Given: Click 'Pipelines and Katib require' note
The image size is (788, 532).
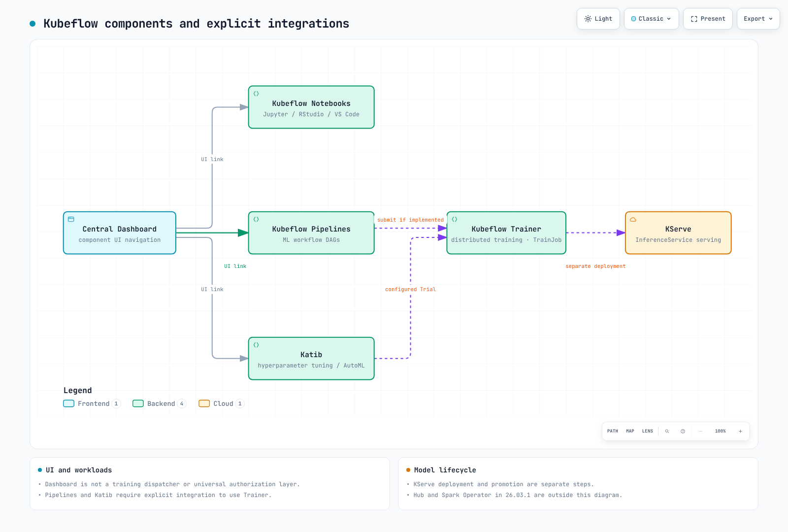Looking at the screenshot, I should [x=158, y=495].
